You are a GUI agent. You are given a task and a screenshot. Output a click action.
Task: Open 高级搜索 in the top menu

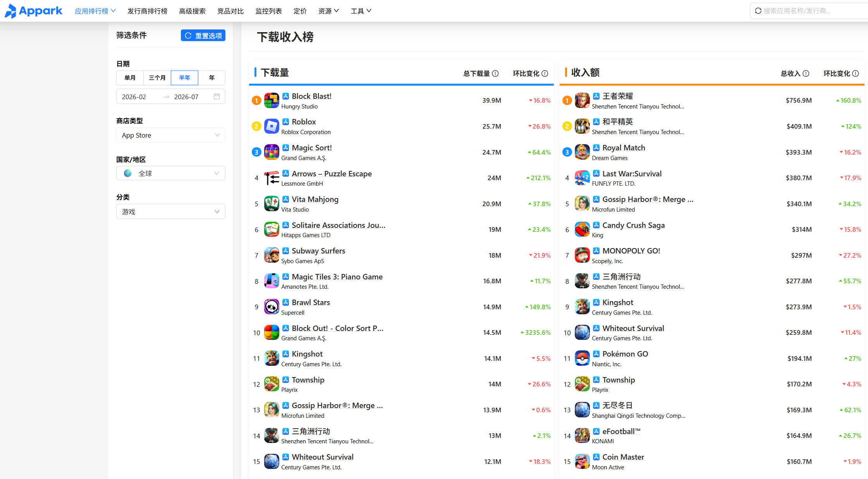[x=193, y=11]
